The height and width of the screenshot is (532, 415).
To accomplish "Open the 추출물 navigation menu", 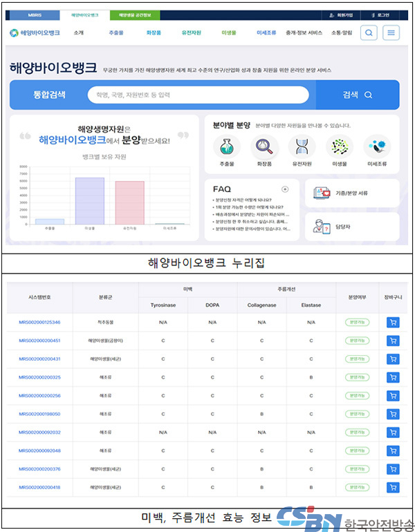I will (x=116, y=33).
